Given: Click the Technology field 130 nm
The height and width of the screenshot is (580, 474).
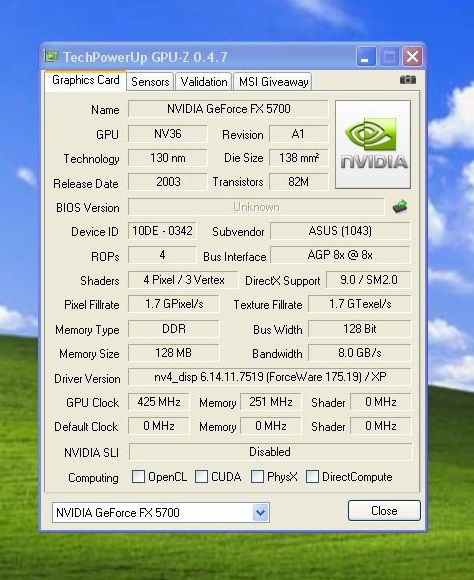Looking at the screenshot, I should [168, 158].
